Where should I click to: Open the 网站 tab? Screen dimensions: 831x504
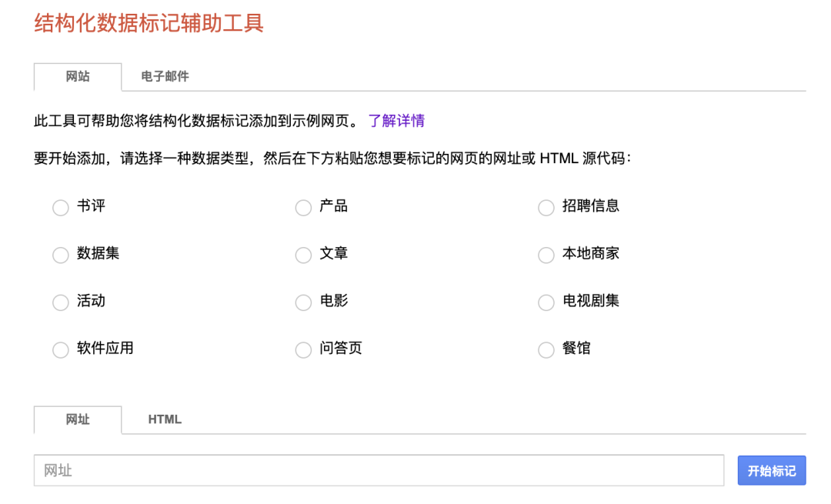(x=78, y=77)
